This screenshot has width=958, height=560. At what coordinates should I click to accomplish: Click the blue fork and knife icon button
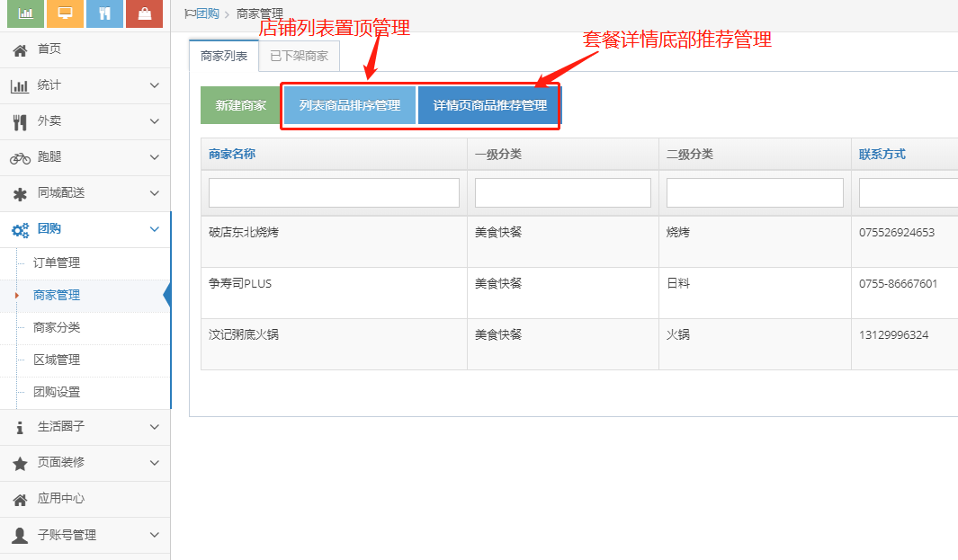[x=104, y=13]
